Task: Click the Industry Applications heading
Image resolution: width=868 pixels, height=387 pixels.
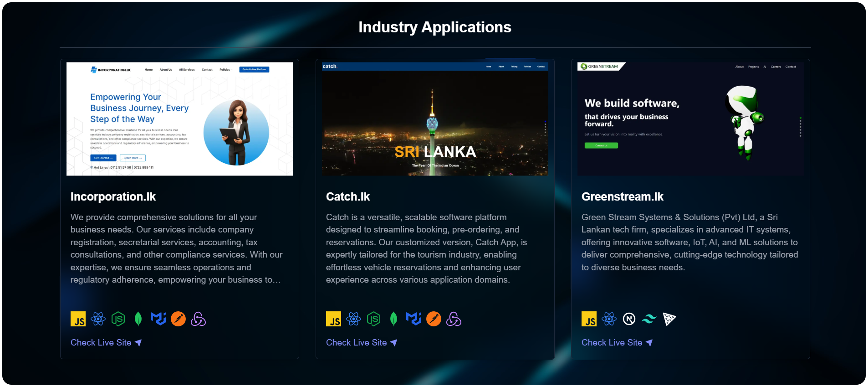Action: click(x=435, y=27)
